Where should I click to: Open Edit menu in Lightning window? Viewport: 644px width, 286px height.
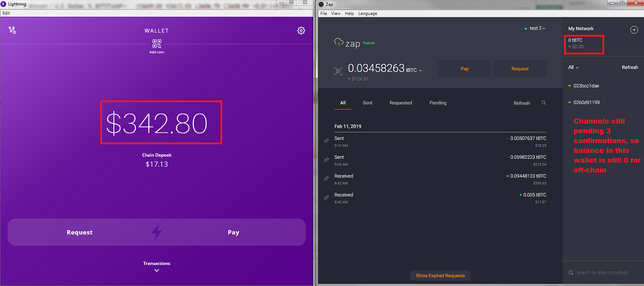pos(6,13)
